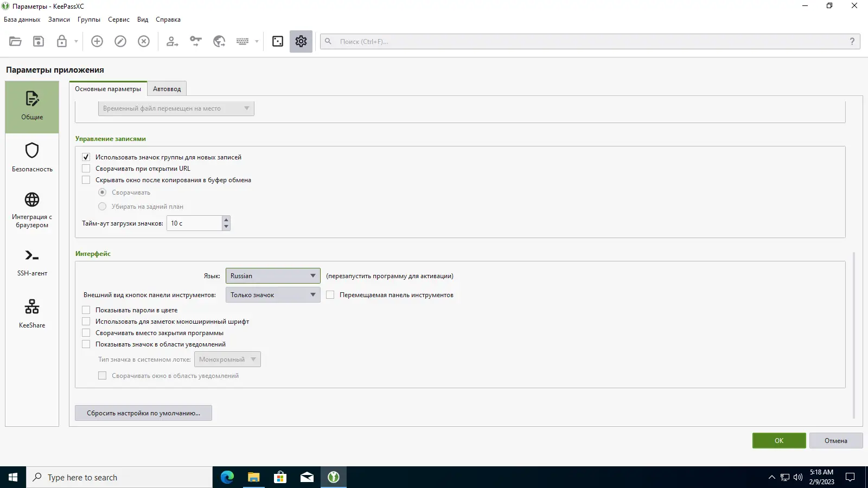Image resolution: width=868 pixels, height=488 pixels.
Task: Open the Сервис menu
Action: click(119, 20)
